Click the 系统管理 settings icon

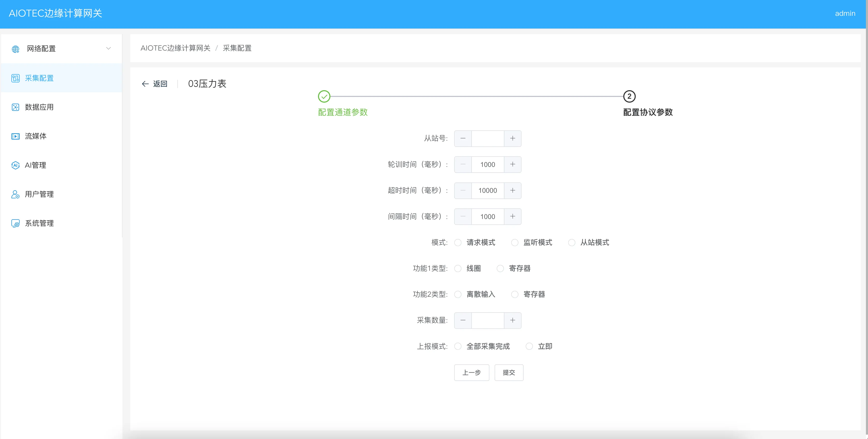(x=16, y=223)
